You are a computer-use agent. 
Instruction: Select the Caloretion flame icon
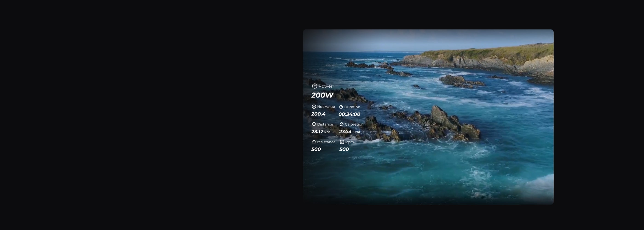point(342,124)
